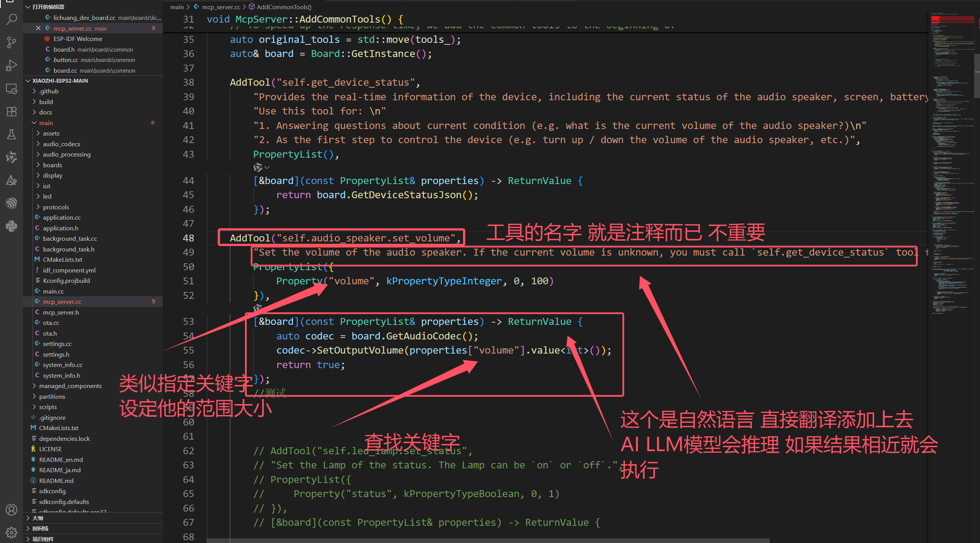This screenshot has width=980, height=543.
Task: Open application.cc file
Action: click(62, 217)
